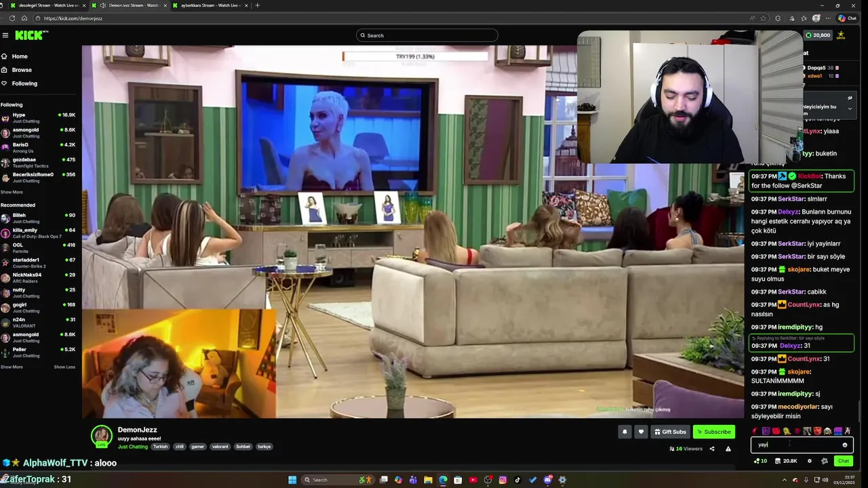
Task: Switch to DemonJezz Stream browser tab
Action: (x=128, y=5)
